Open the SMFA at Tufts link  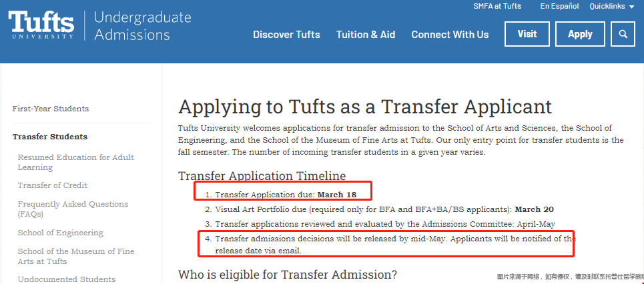(x=497, y=6)
